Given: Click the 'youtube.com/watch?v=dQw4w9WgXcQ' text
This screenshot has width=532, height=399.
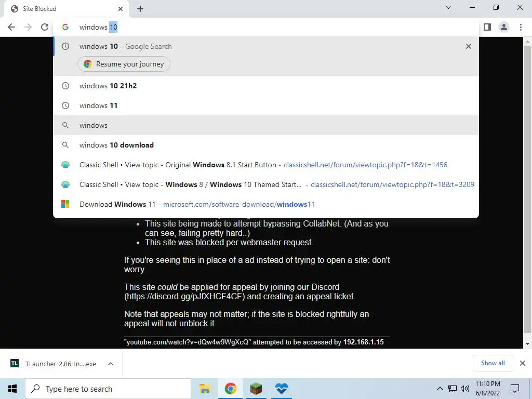Looking at the screenshot, I should 188,342.
